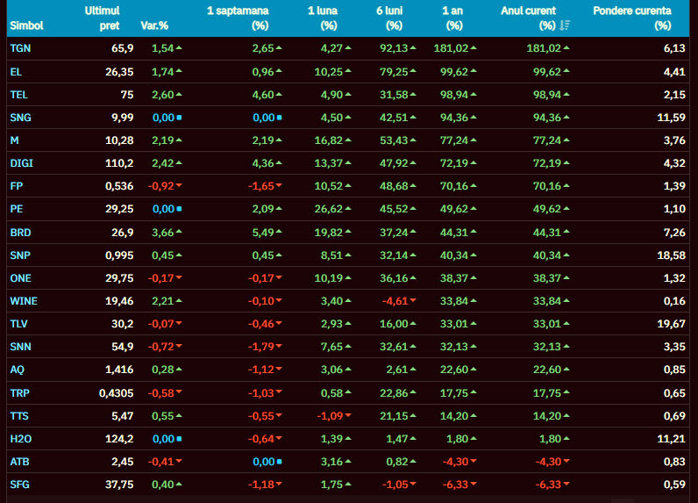Click the green up arrow in TGN Var.% cell
Image resolution: width=698 pixels, height=503 pixels.
pos(178,48)
